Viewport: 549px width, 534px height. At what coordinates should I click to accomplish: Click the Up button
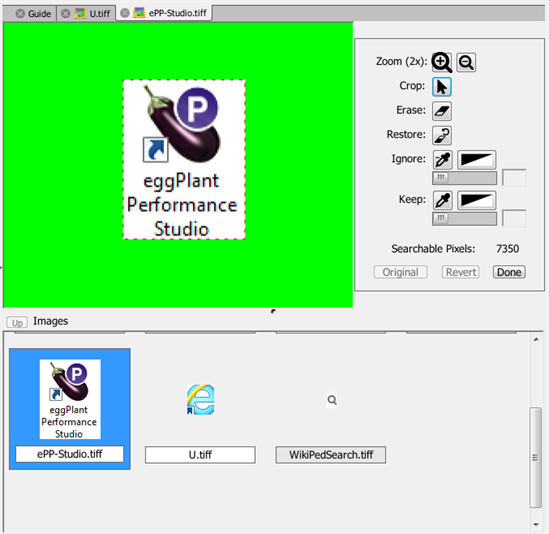17,323
